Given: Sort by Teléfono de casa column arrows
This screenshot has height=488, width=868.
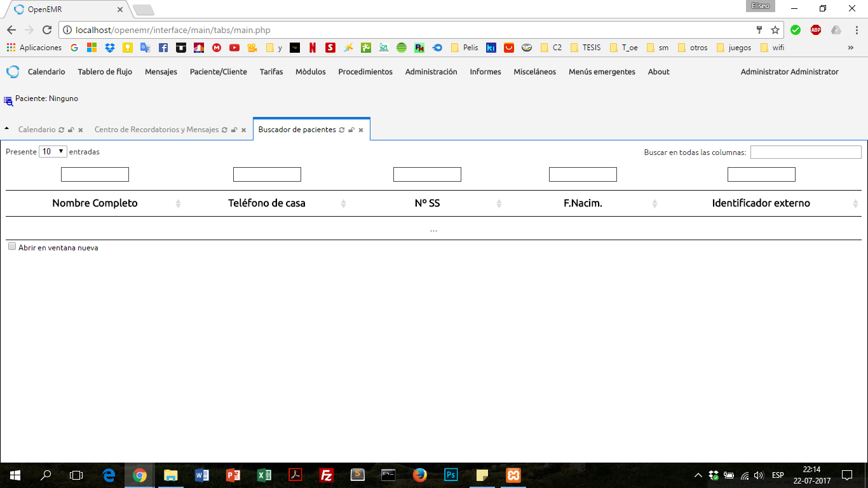Looking at the screenshot, I should [343, 203].
